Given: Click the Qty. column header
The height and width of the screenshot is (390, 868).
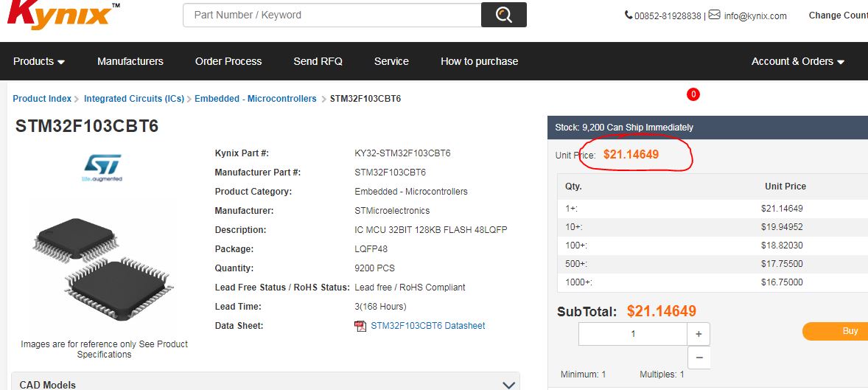Looking at the screenshot, I should (573, 186).
